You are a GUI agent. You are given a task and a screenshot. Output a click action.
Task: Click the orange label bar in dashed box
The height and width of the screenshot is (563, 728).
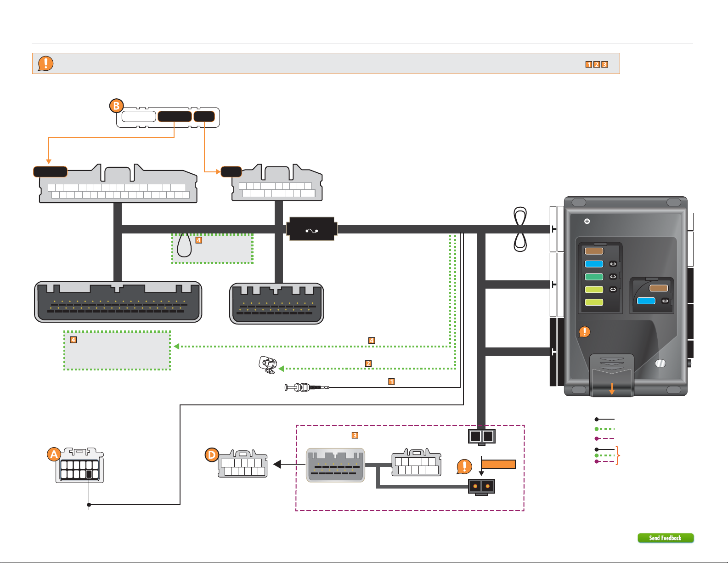[498, 464]
